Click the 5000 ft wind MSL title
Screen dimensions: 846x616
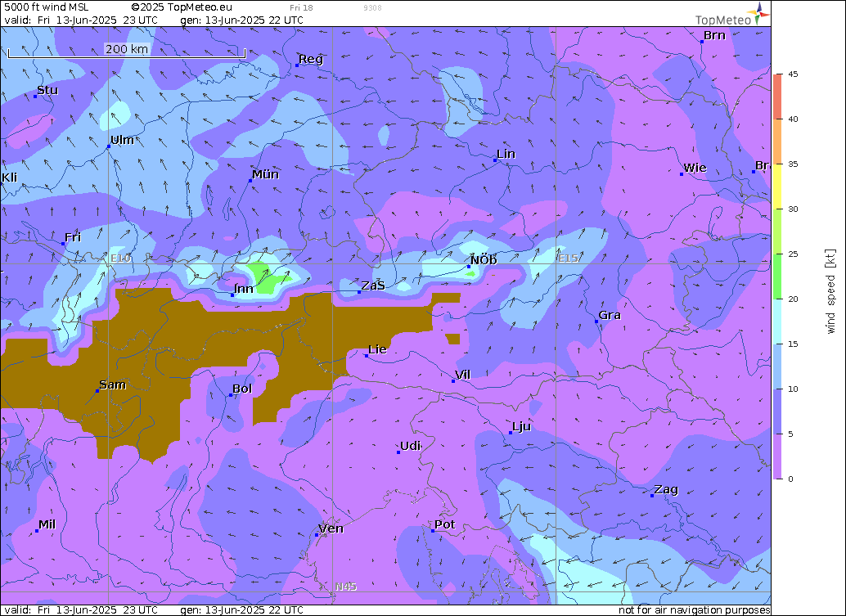click(x=47, y=7)
